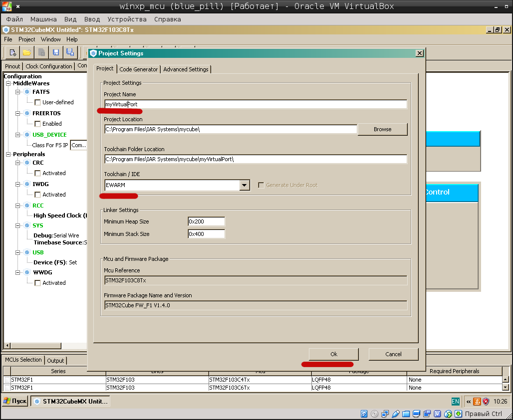This screenshot has width=513, height=420.
Task: Confirm project settings with Ok
Action: [x=334, y=354]
